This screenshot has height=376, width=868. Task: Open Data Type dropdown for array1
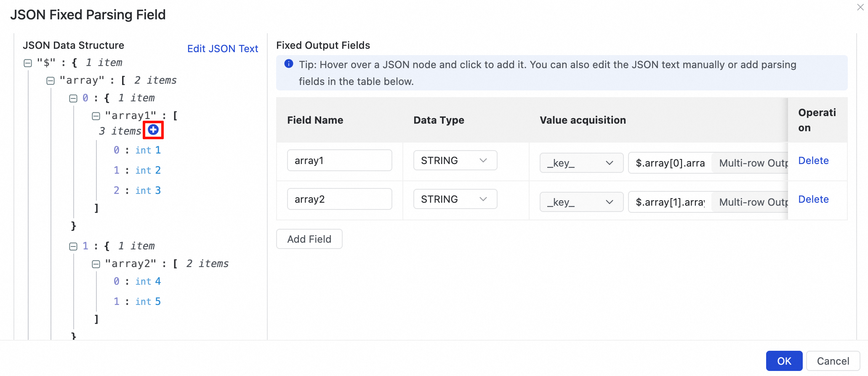pyautogui.click(x=455, y=161)
